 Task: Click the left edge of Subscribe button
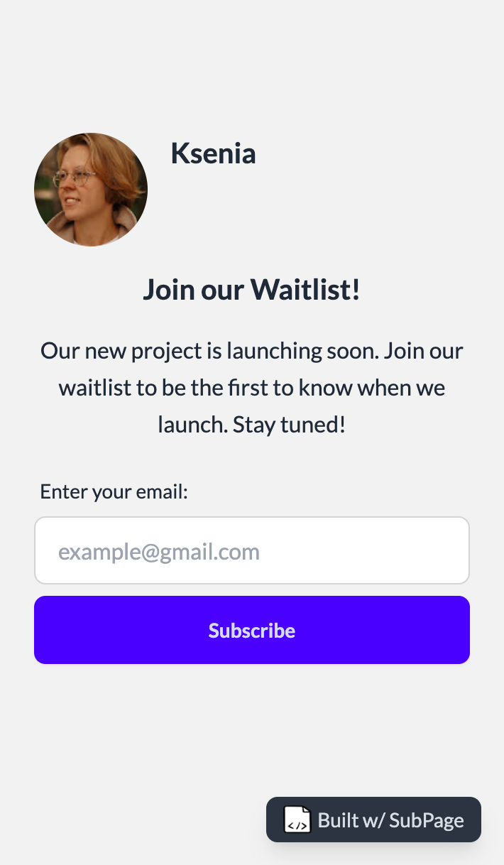click(43, 630)
